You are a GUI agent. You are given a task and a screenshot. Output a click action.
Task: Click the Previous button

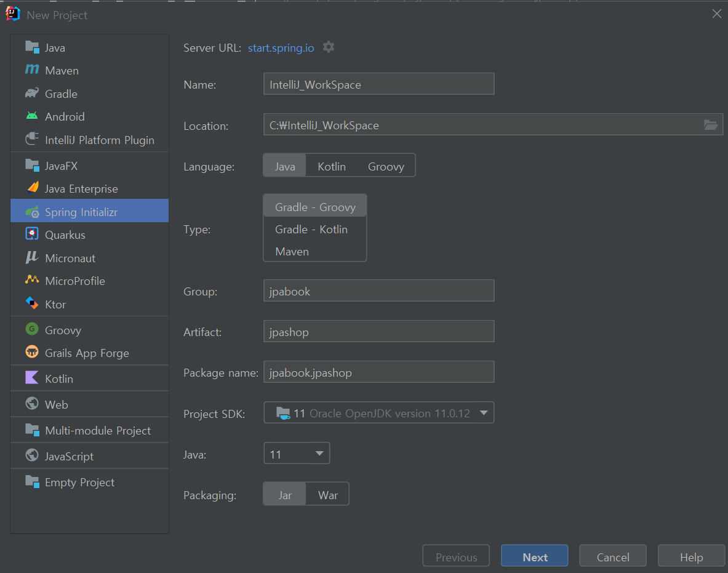(456, 556)
